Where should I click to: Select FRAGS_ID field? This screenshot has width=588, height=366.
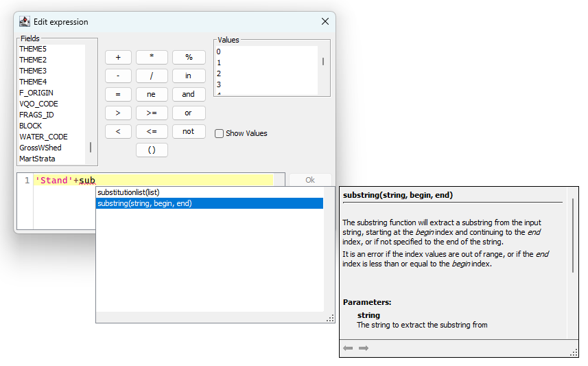click(51, 115)
